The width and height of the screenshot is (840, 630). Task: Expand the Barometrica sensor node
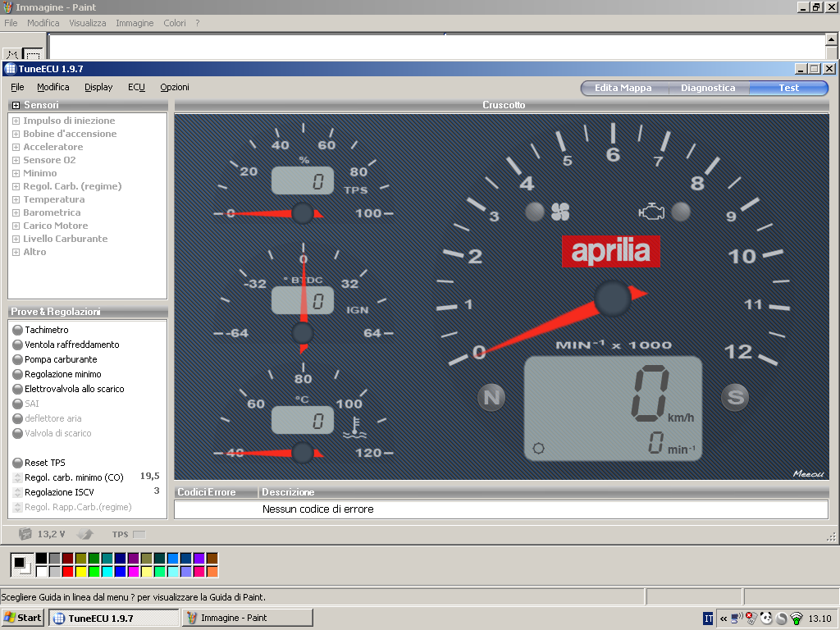(x=16, y=212)
